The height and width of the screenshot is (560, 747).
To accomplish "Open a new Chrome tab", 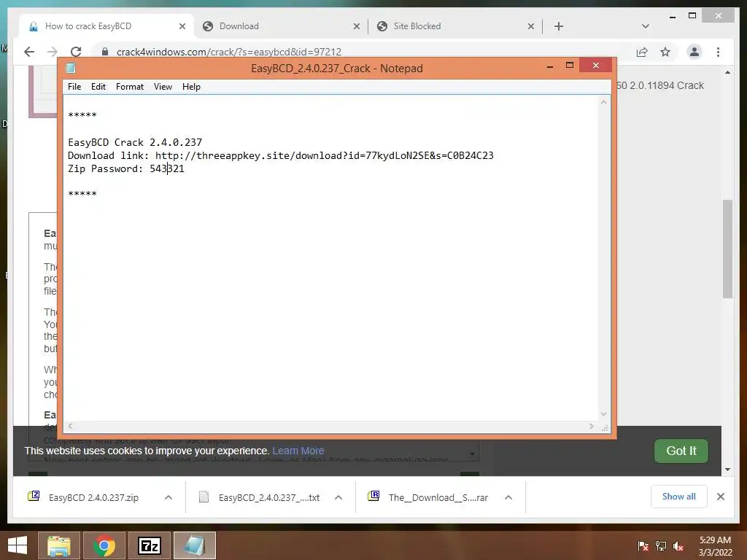I will (559, 27).
